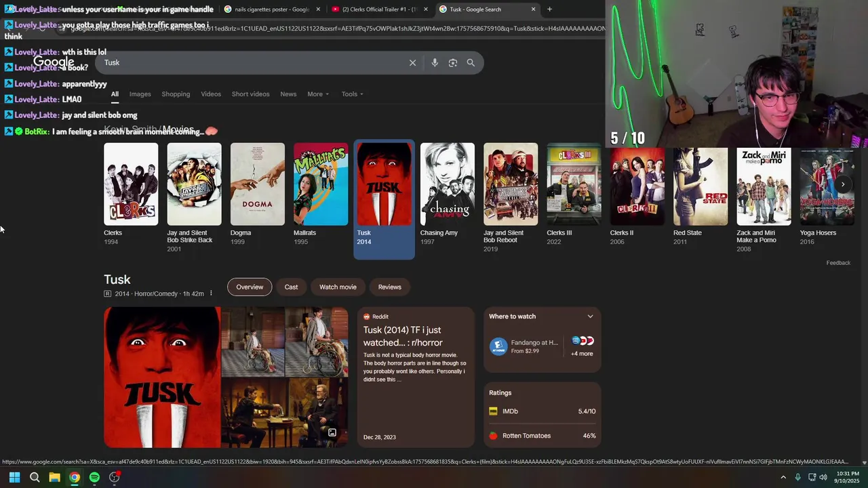Open the Tools dropdown
The width and height of the screenshot is (868, 488).
point(352,94)
